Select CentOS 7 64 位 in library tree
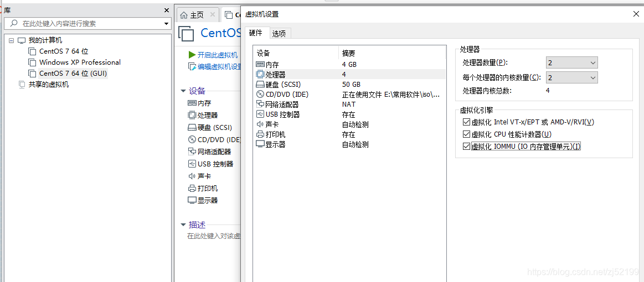The height and width of the screenshot is (282, 644). 64,51
